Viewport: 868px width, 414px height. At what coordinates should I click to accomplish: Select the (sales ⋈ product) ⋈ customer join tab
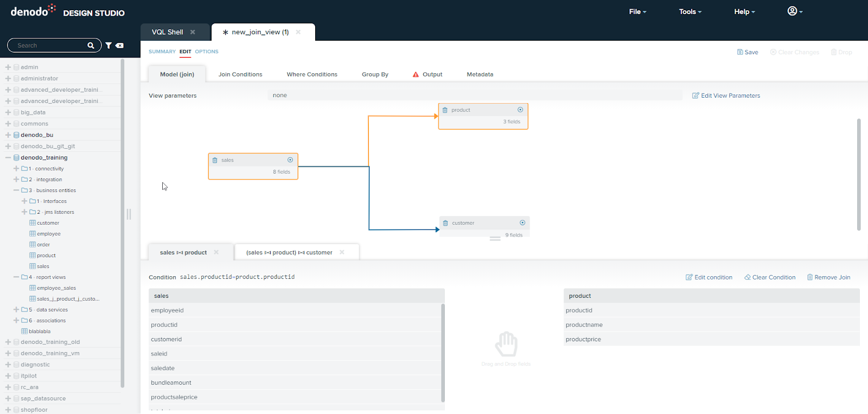click(x=289, y=252)
